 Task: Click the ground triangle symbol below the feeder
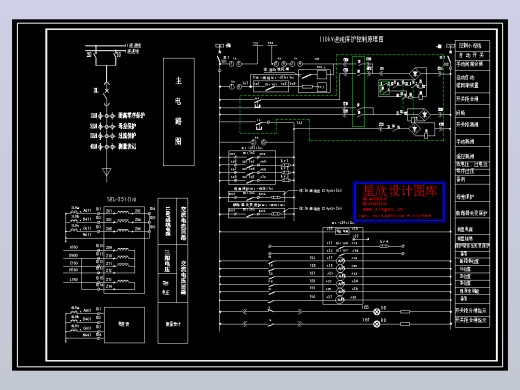106,172
